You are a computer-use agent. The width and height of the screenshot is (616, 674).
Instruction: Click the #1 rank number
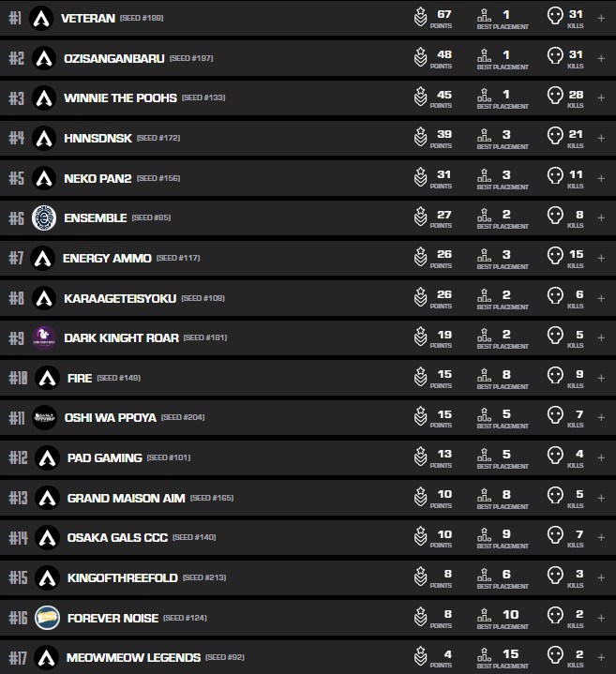click(x=14, y=18)
